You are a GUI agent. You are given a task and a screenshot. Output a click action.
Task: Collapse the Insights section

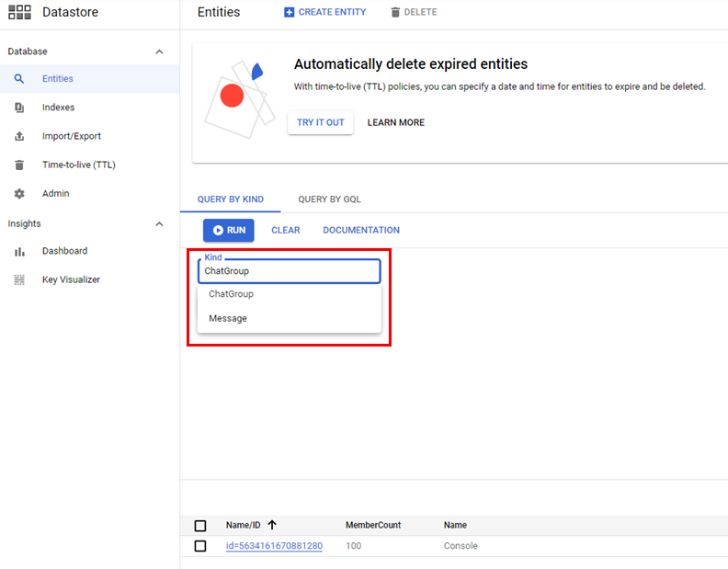coord(159,224)
